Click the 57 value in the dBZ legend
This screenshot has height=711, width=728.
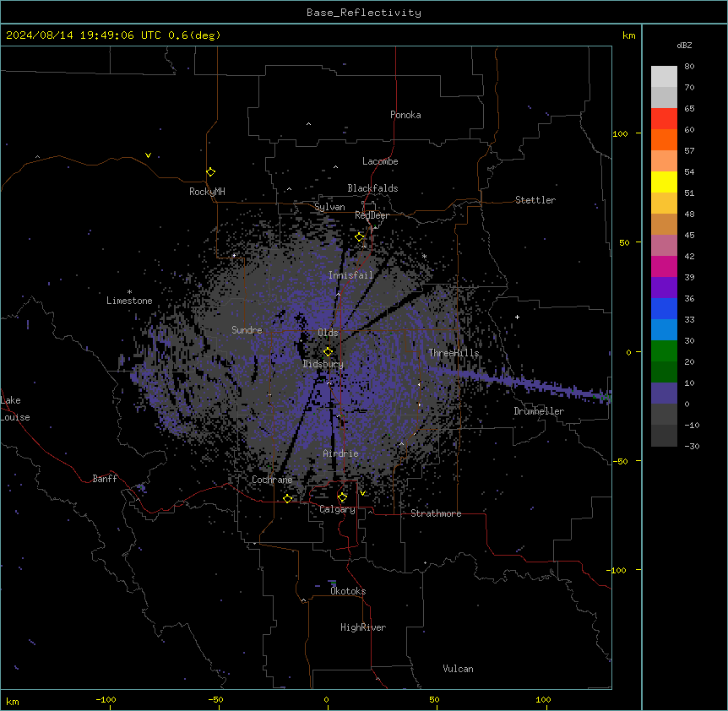click(689, 151)
